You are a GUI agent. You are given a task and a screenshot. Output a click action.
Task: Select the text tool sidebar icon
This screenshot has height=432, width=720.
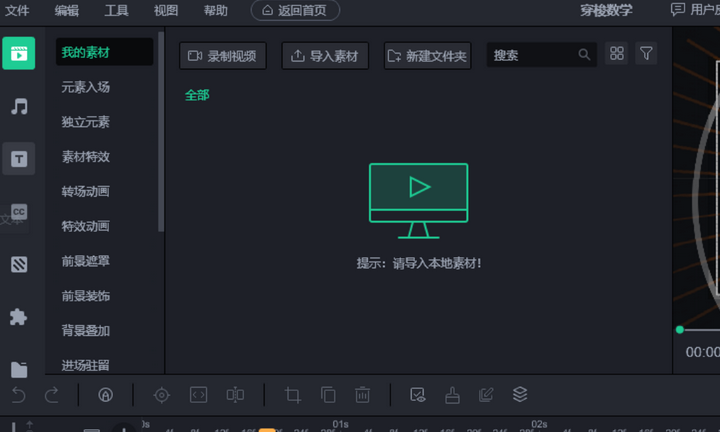tap(19, 158)
